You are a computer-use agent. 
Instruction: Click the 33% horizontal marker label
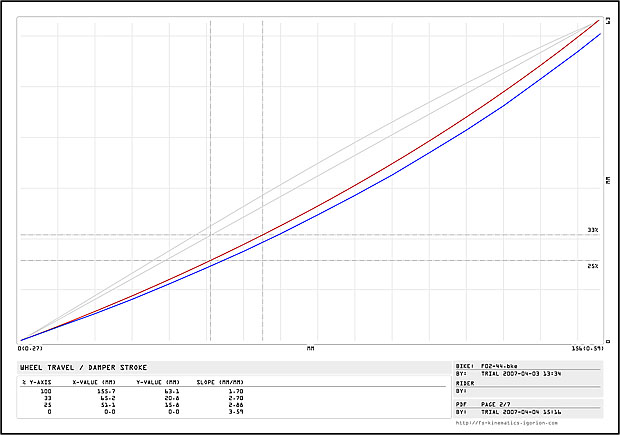[592, 230]
